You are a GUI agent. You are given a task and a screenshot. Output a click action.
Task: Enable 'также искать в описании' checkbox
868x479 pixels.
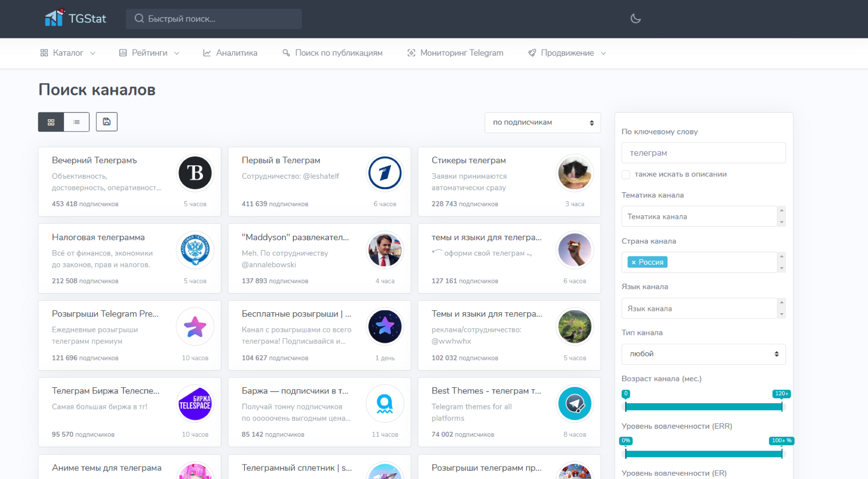(626, 174)
